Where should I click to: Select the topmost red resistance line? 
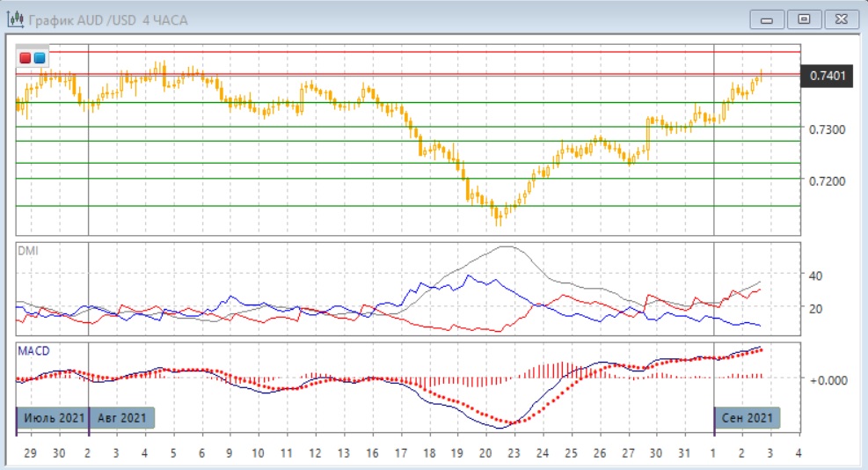405,52
